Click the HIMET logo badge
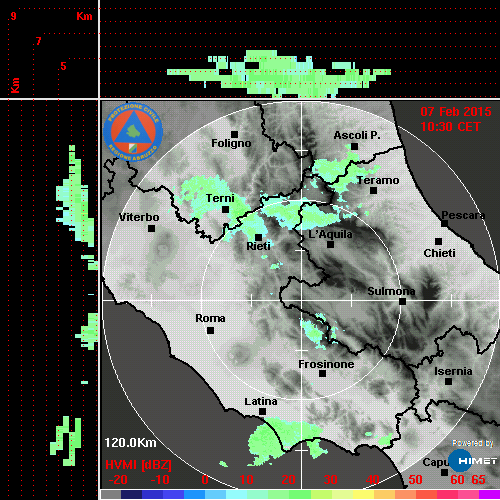The image size is (500, 500). [473, 460]
